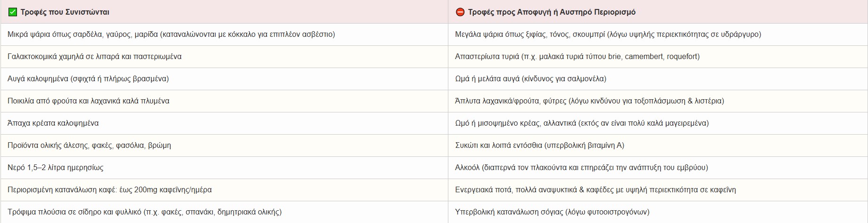The image size is (868, 223).
Task: Select the water 'Νερό 1,5–2 λίτρα' cell
Action: coord(55,168)
